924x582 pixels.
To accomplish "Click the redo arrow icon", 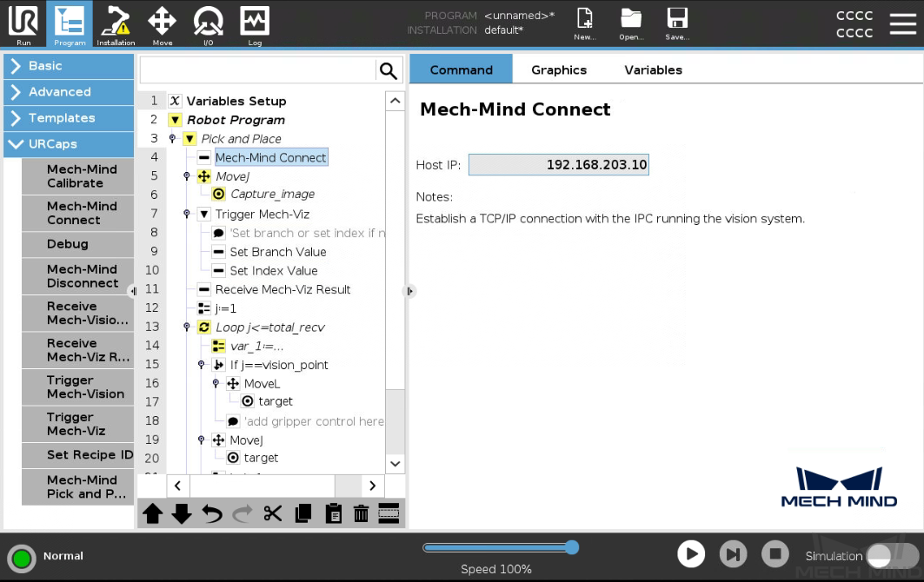I will 242,513.
